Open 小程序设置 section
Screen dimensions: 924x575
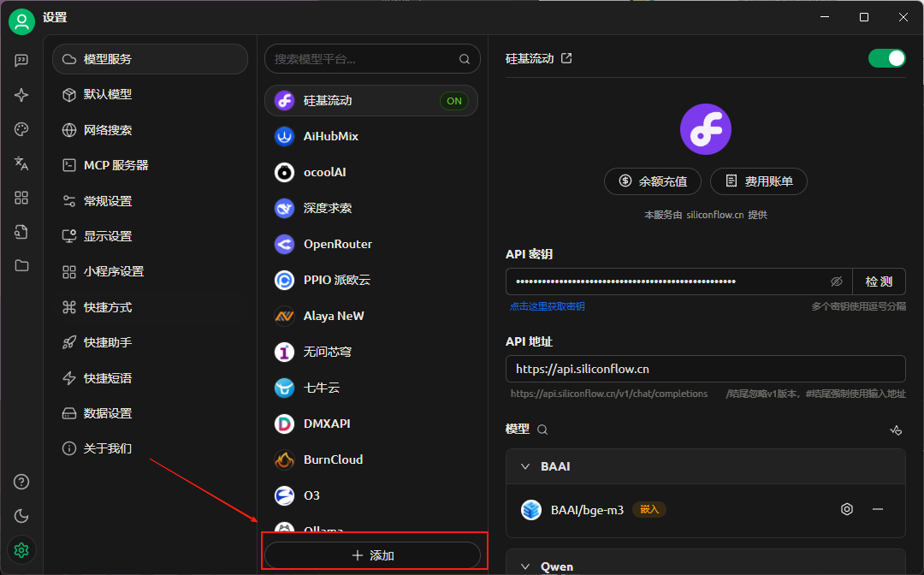[150, 271]
